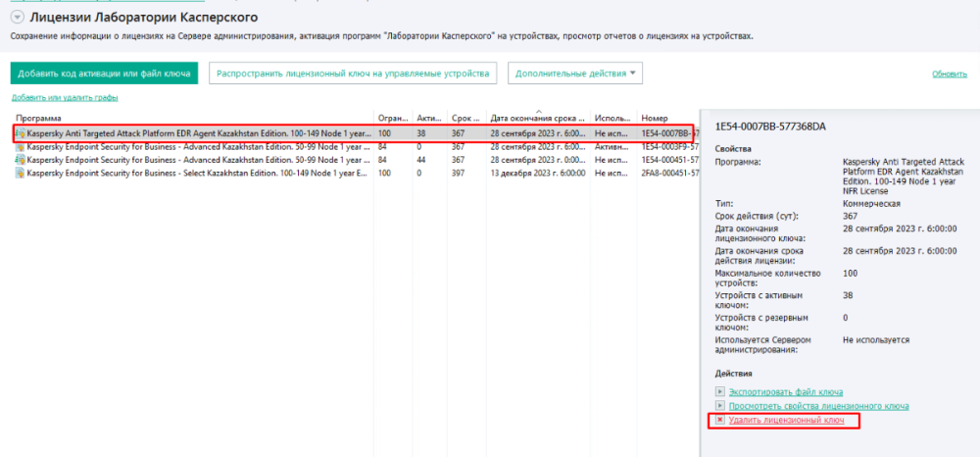
Task: Click the icon of the license with 44 activations
Action: pos(20,159)
